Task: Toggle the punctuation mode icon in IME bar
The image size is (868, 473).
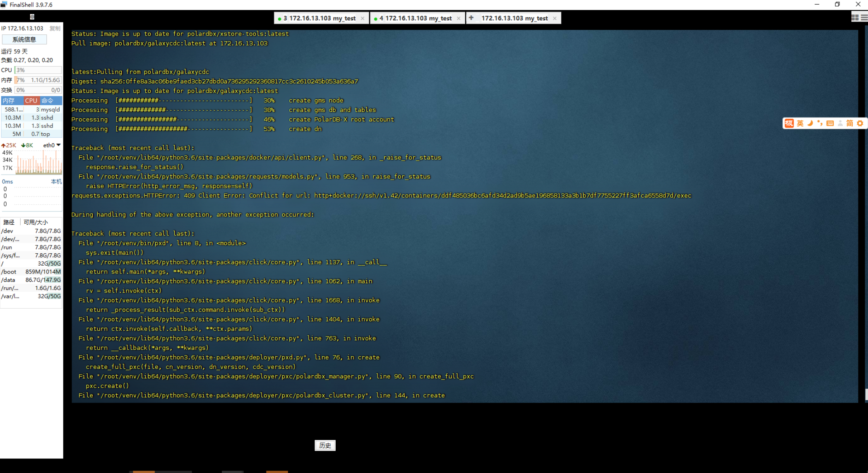Action: [x=820, y=123]
